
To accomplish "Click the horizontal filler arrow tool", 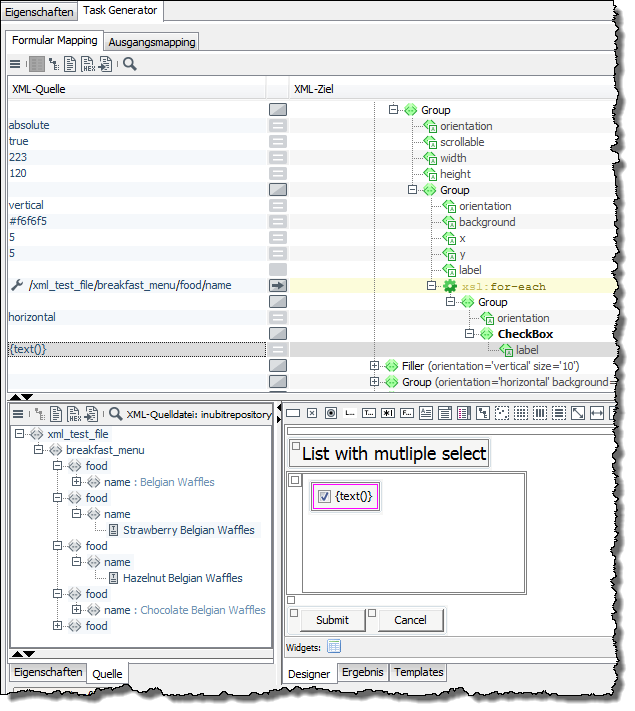I will tap(597, 413).
